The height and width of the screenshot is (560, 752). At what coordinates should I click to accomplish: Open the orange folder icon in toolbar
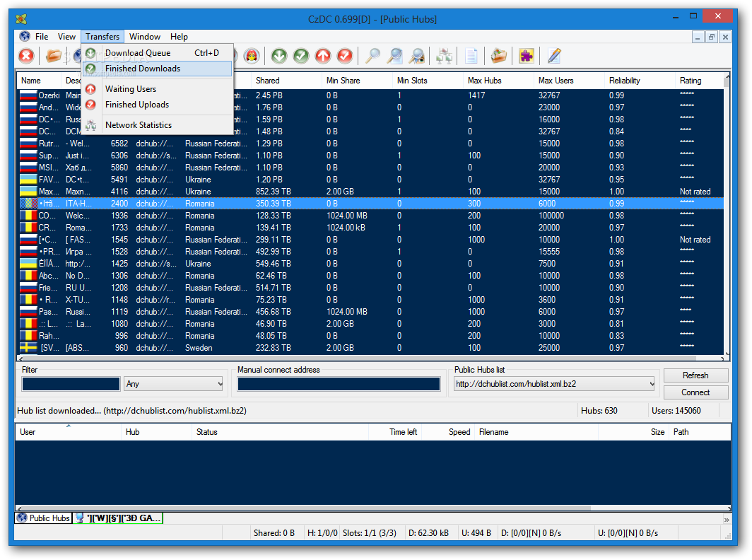(53, 56)
